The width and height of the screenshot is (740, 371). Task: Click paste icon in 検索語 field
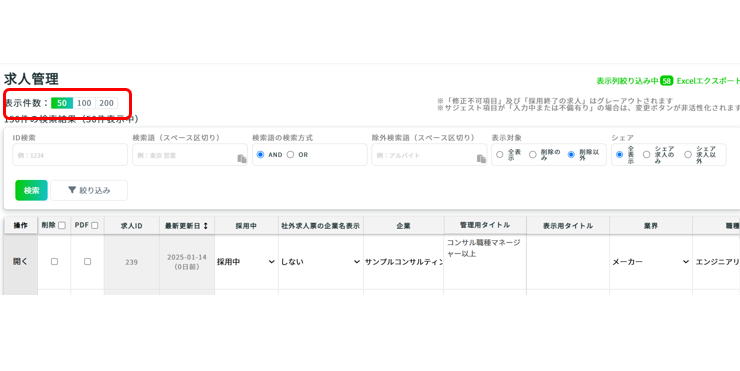[242, 159]
